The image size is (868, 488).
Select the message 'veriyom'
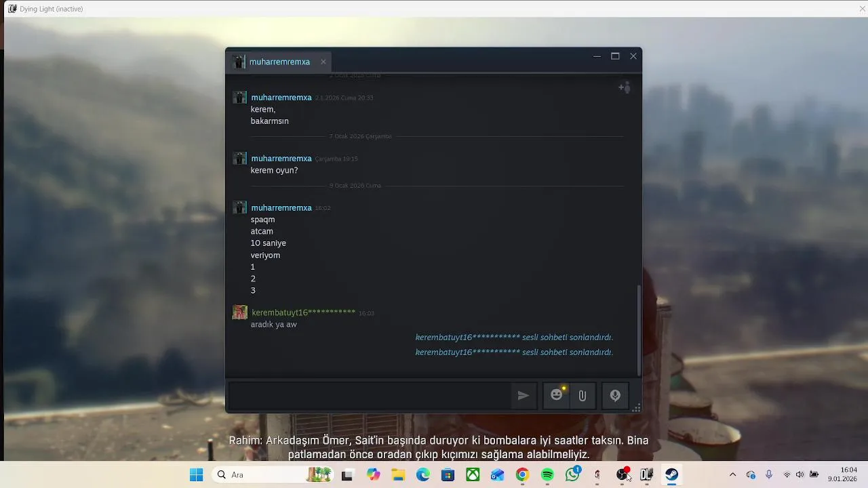[265, 255]
